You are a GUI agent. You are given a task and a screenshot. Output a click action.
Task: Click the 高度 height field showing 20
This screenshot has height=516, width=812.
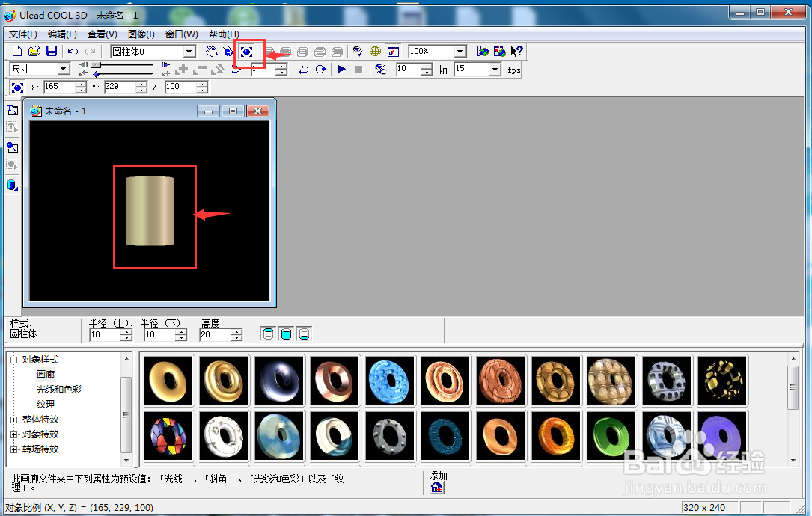point(215,335)
